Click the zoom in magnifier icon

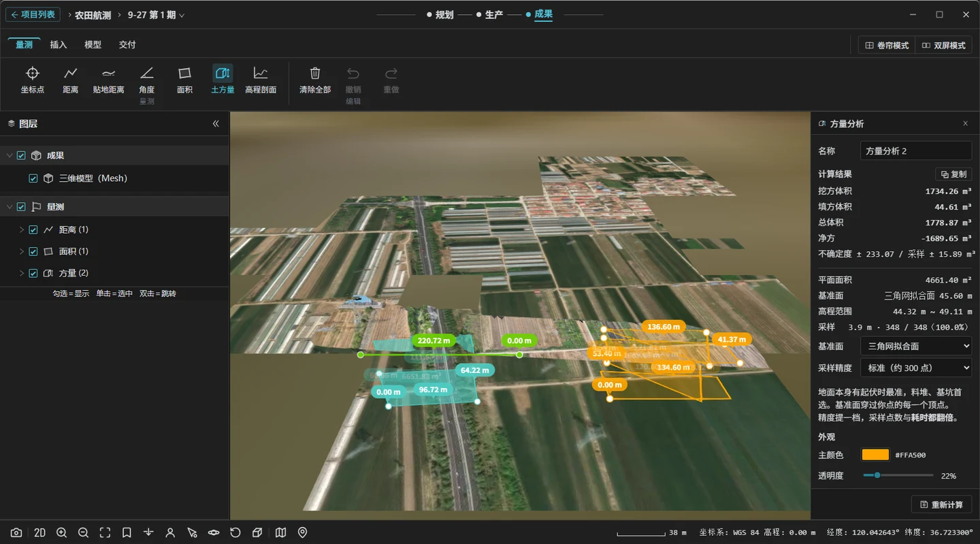(61, 532)
